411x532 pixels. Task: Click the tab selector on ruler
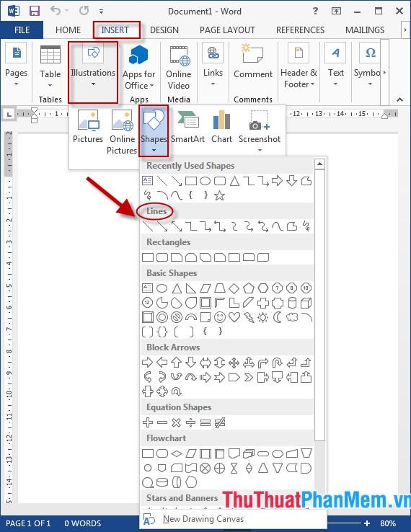tap(9, 114)
